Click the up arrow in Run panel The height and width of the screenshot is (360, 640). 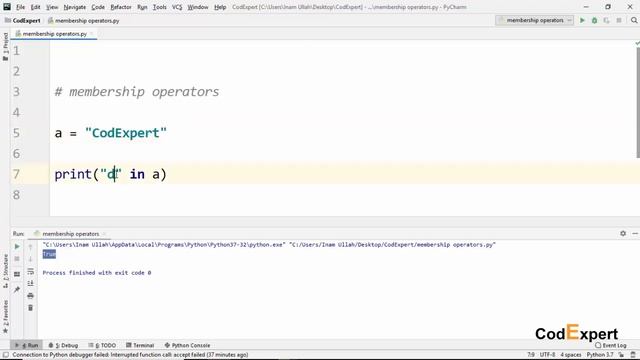(31, 247)
